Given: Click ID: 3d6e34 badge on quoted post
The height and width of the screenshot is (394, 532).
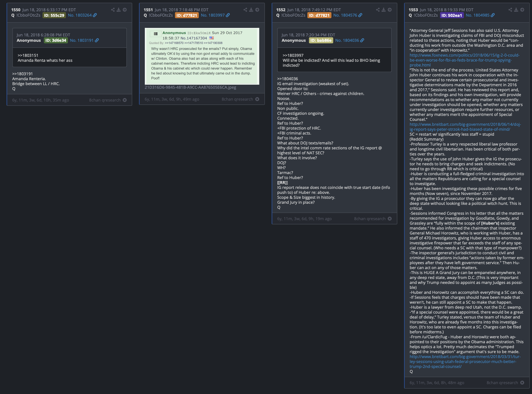Looking at the screenshot, I should (56, 40).
